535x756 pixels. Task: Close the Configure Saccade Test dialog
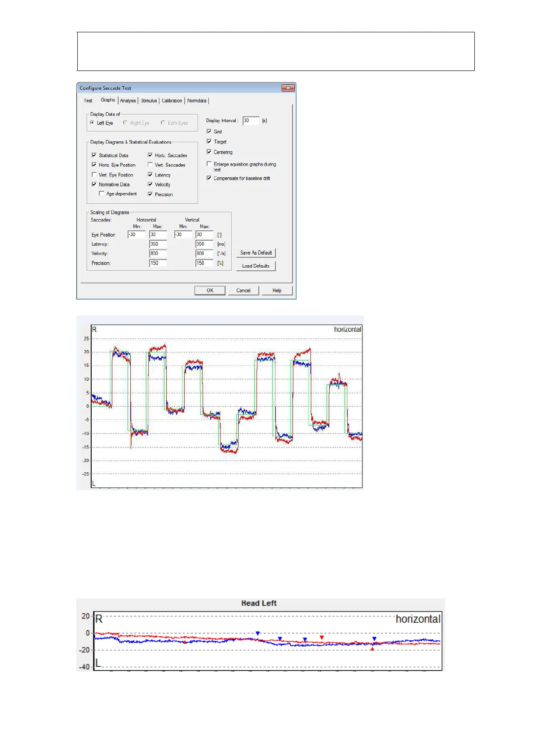point(288,88)
